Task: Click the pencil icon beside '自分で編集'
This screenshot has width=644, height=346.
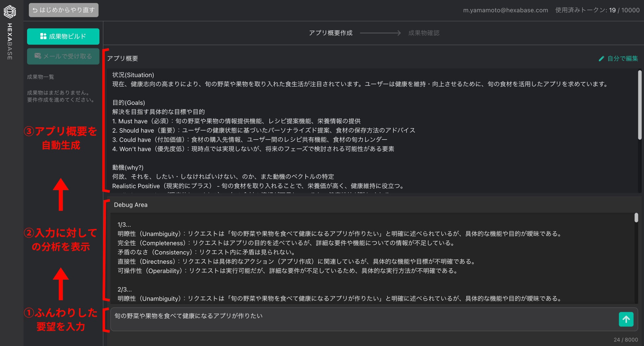Action: coord(601,58)
